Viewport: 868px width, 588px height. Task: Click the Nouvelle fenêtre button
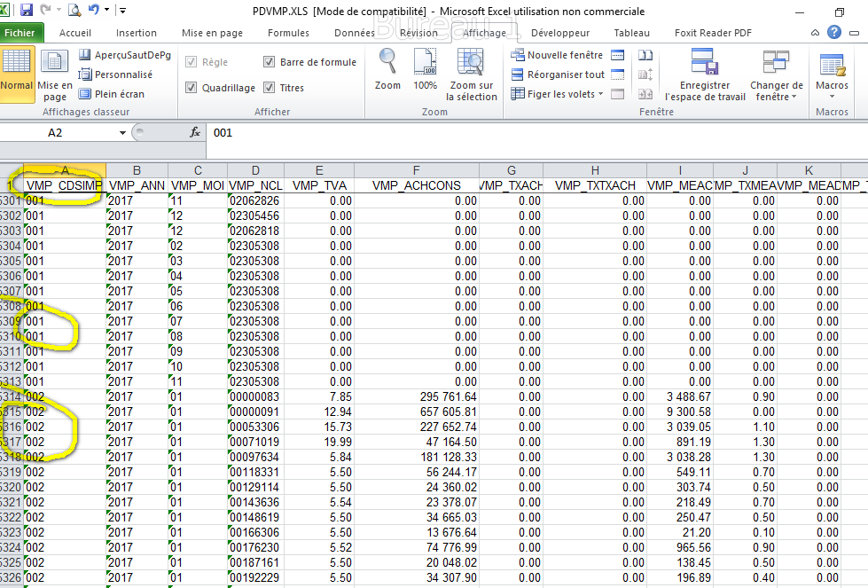pos(557,55)
